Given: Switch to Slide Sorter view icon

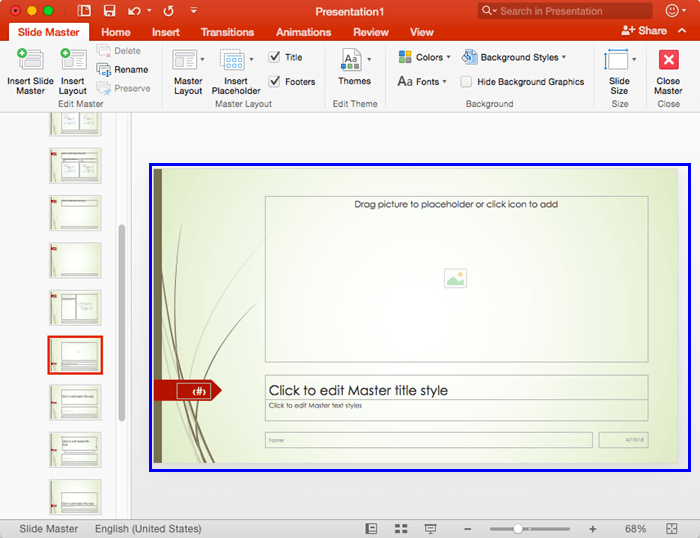Looking at the screenshot, I should (x=401, y=528).
